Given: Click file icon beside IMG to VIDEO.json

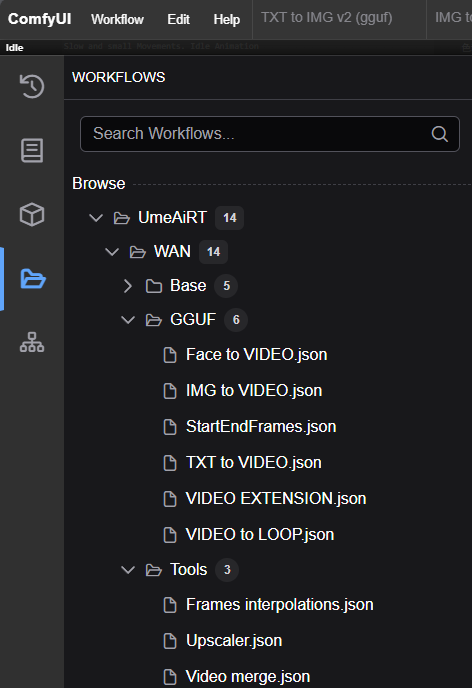Looking at the screenshot, I should pyautogui.click(x=170, y=391).
